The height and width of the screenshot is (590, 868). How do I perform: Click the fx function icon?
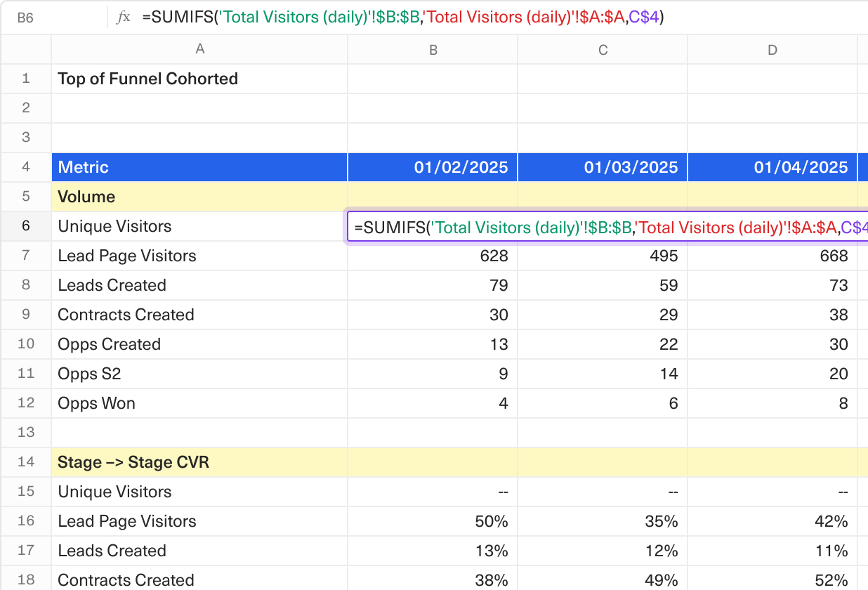[x=124, y=18]
